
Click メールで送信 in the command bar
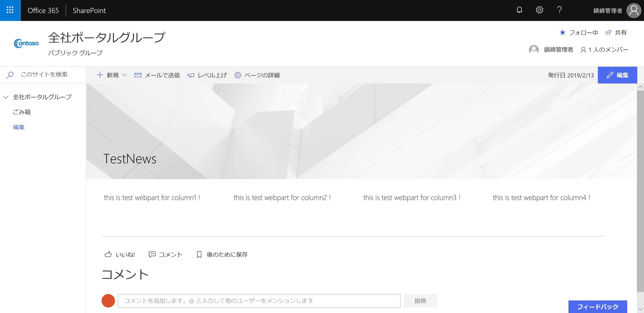157,75
